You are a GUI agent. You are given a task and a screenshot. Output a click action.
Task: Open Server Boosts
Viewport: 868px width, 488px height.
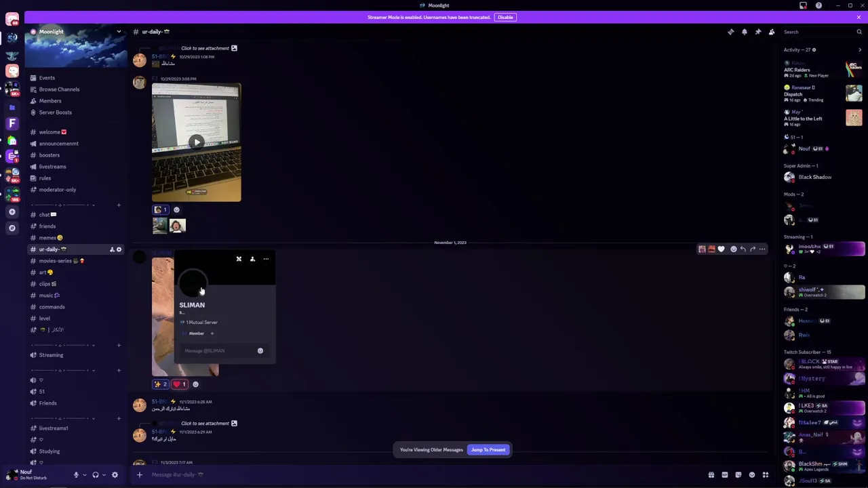coord(55,113)
